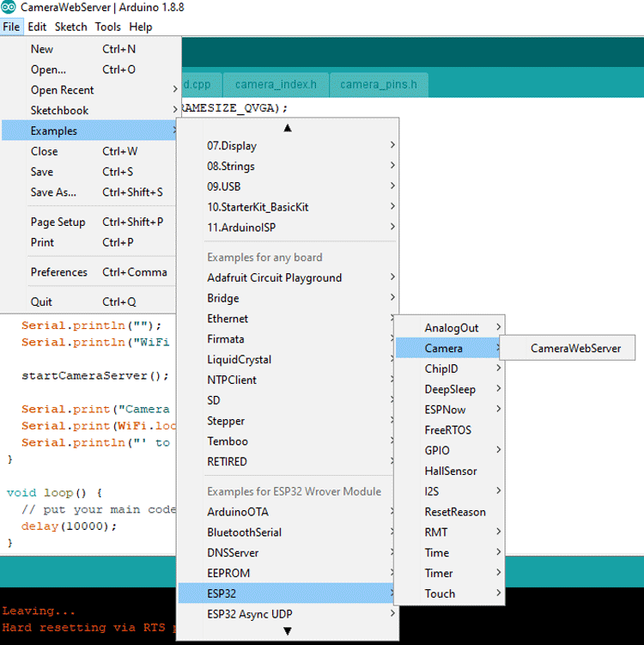Open the ResetReason example
Screen dimensions: 644x645
[449, 512]
